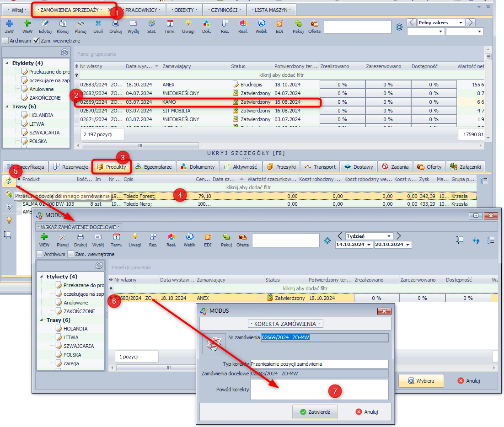Click Anuluj in Korekta zamówienia dialog

[x=367, y=412]
